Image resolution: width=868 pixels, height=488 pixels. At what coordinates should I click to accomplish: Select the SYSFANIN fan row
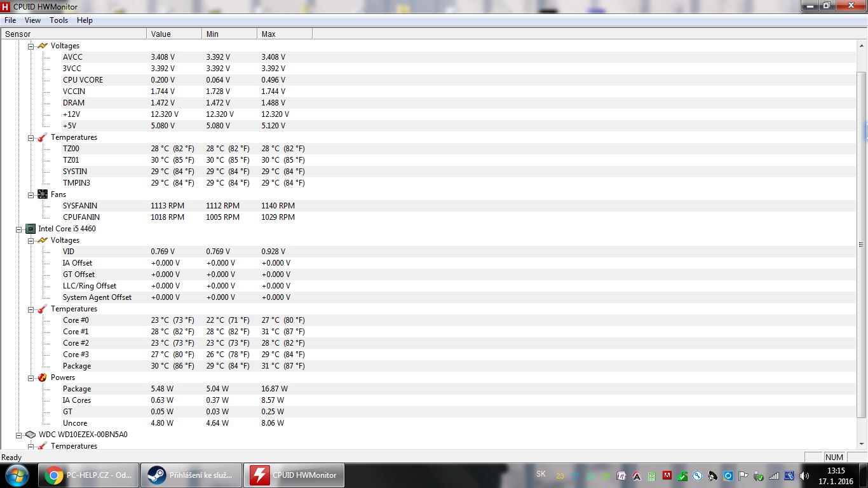tap(429, 206)
